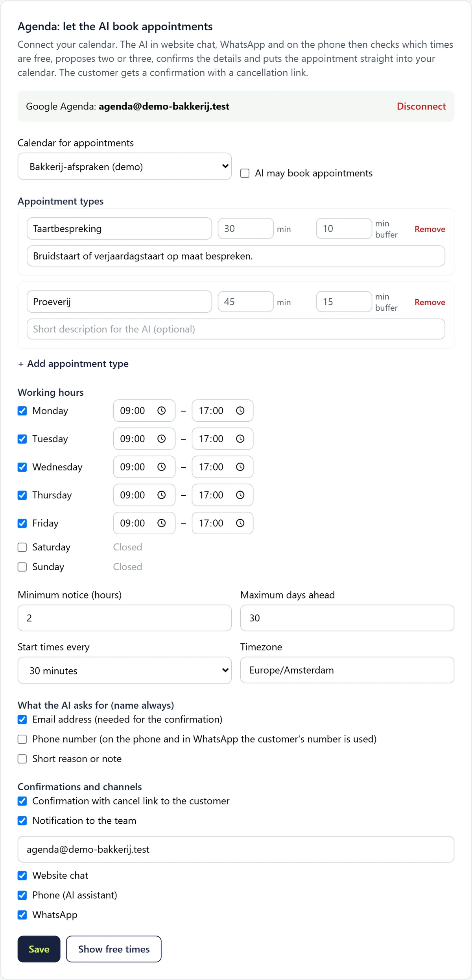Image resolution: width=472 pixels, height=980 pixels.
Task: Focus the empty Proeverij description field
Action: [x=236, y=330]
